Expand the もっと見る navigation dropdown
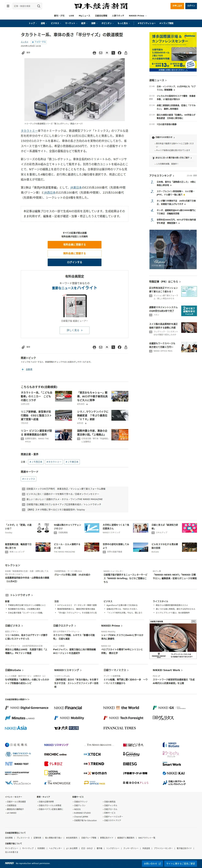Screen dimensions: 202x868 (123, 23)
